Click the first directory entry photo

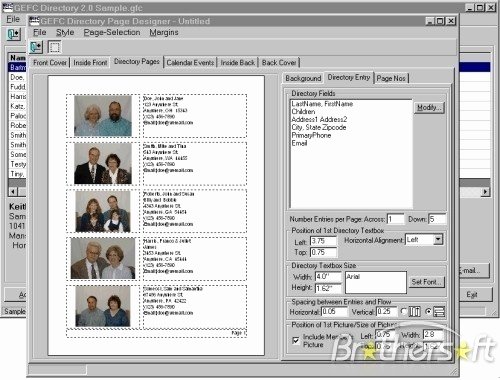pyautogui.click(x=103, y=116)
